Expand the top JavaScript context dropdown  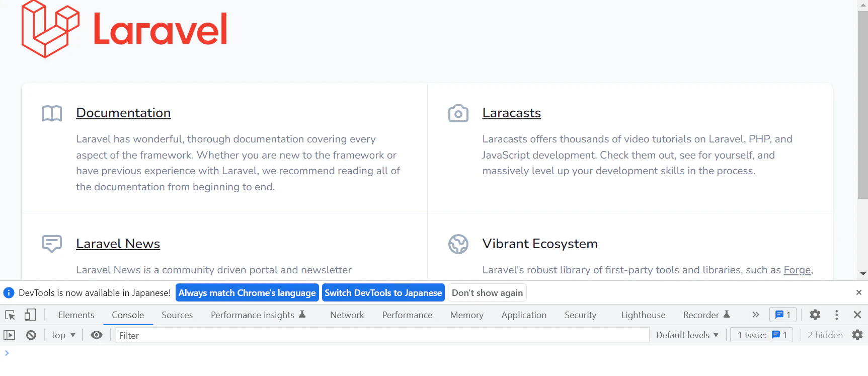pos(63,335)
